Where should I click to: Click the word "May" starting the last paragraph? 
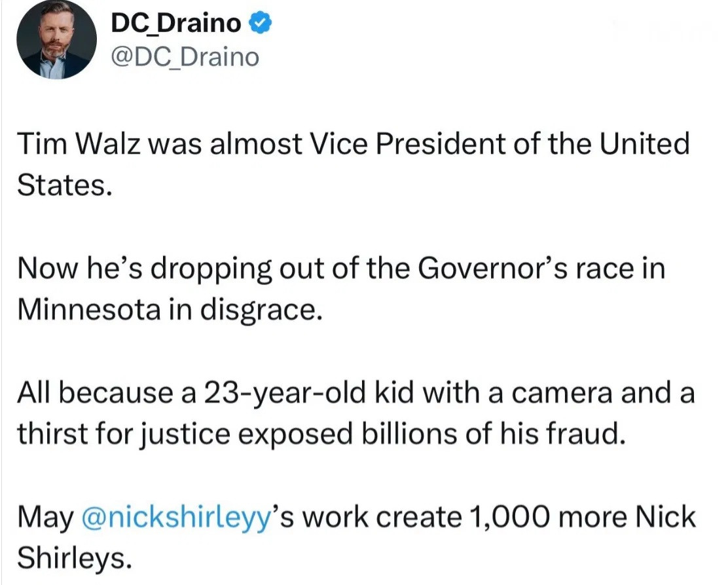point(45,518)
